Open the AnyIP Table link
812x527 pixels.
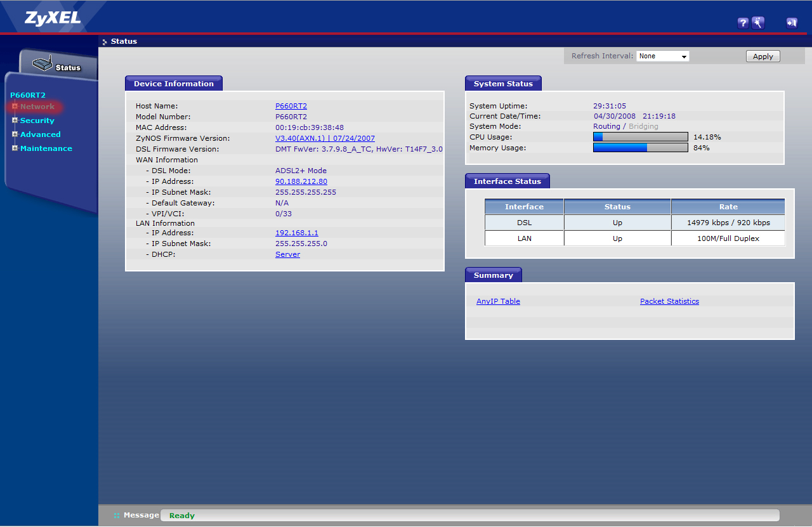[498, 301]
